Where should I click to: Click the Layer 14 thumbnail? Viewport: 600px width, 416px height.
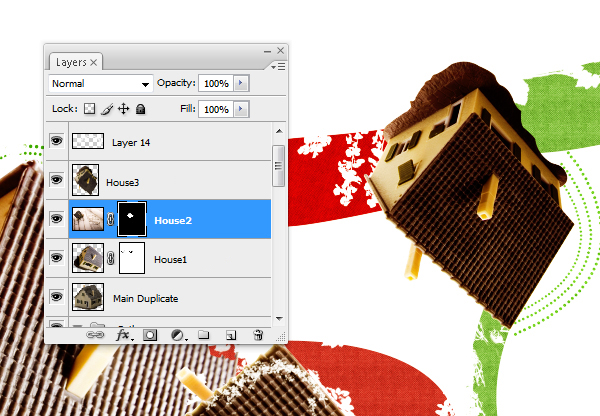pyautogui.click(x=88, y=141)
